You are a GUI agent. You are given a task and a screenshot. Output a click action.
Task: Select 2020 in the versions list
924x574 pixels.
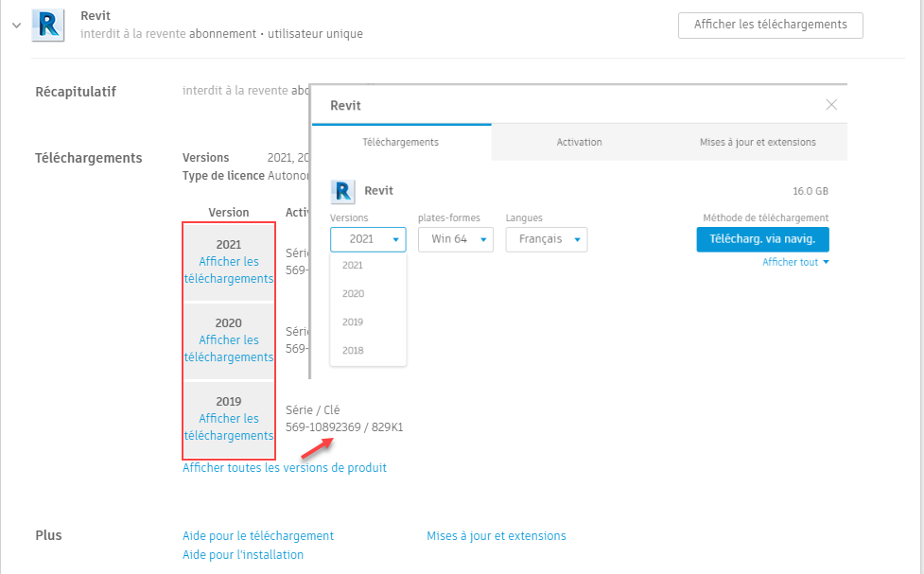tap(353, 294)
